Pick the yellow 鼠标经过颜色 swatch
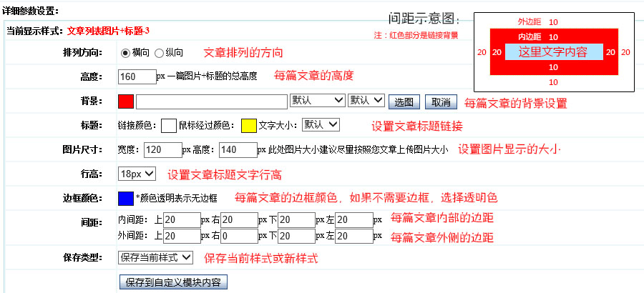 click(249, 126)
